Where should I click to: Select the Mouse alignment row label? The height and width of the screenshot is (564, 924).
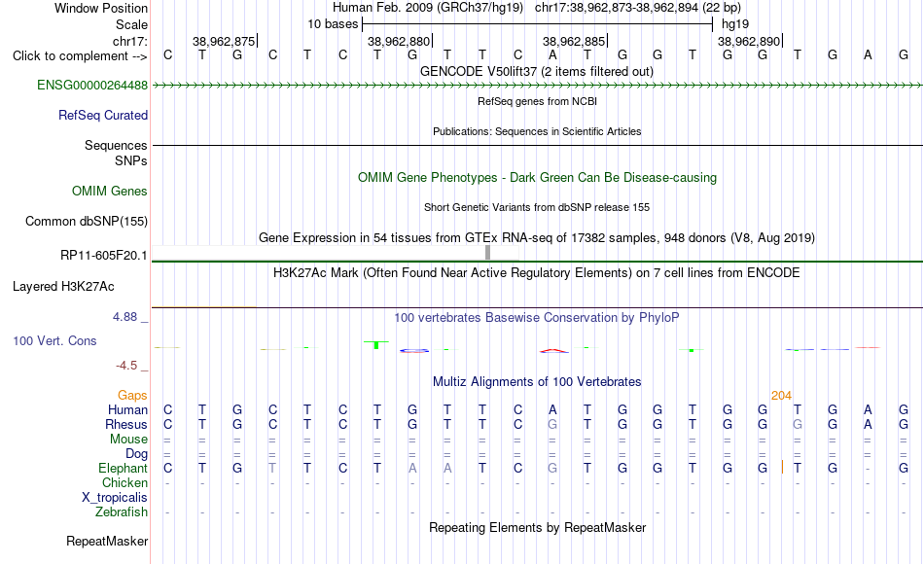point(128,440)
